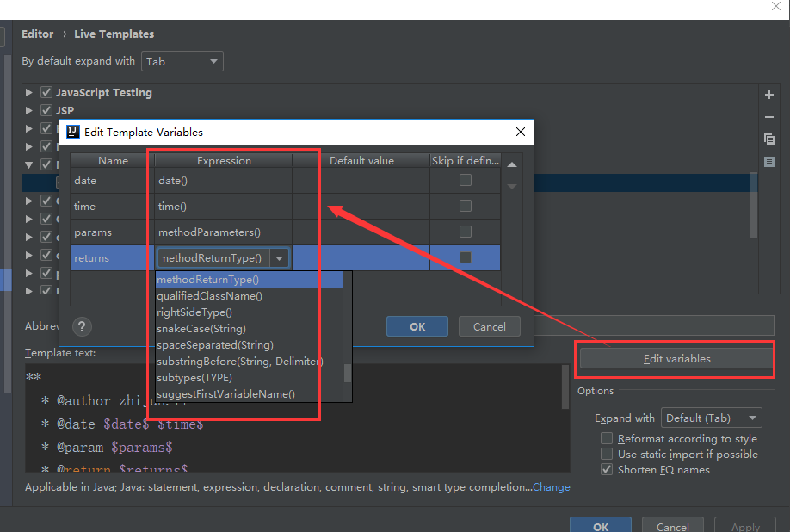Expand the JavaScript Testing group
This screenshot has width=790, height=532.
click(28, 92)
